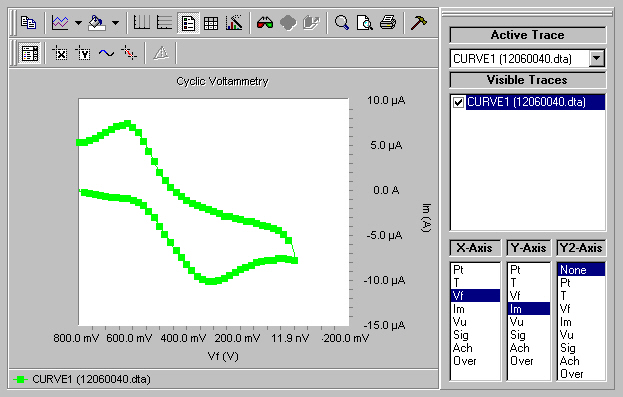Expand the chart gallery dropdown arrow
The height and width of the screenshot is (397, 623).
[x=78, y=23]
